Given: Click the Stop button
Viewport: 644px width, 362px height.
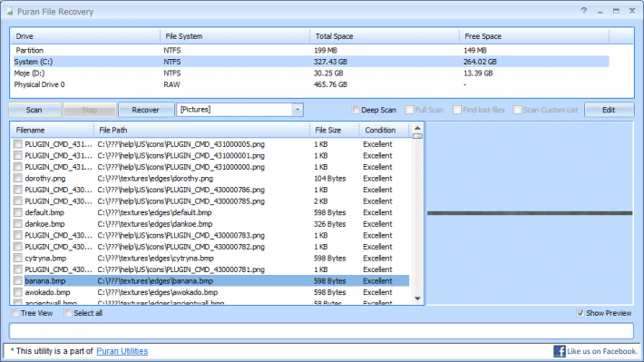Looking at the screenshot, I should [x=90, y=110].
